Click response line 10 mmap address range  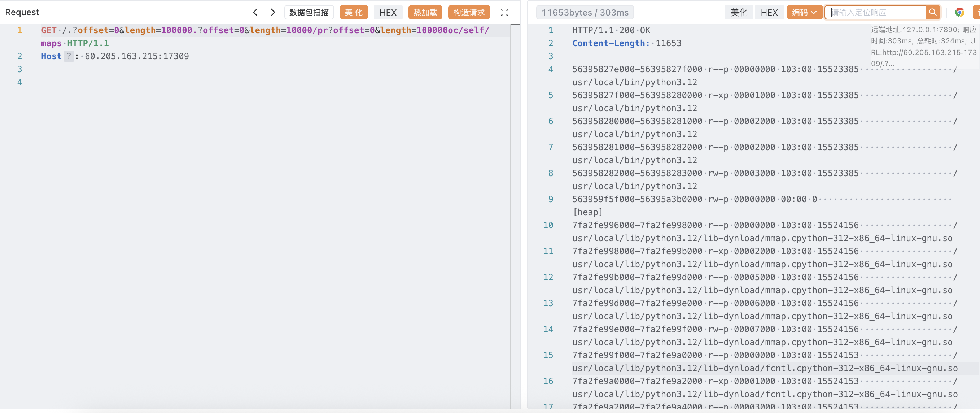[637, 225]
